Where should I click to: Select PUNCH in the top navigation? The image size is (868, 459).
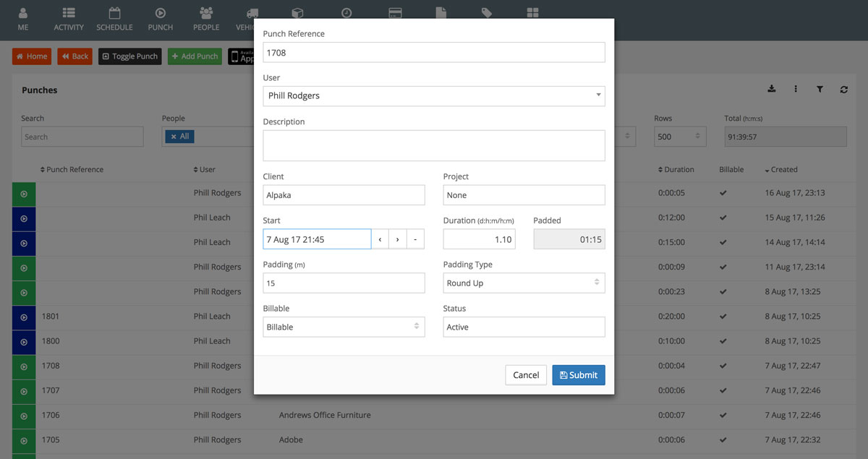[161, 19]
